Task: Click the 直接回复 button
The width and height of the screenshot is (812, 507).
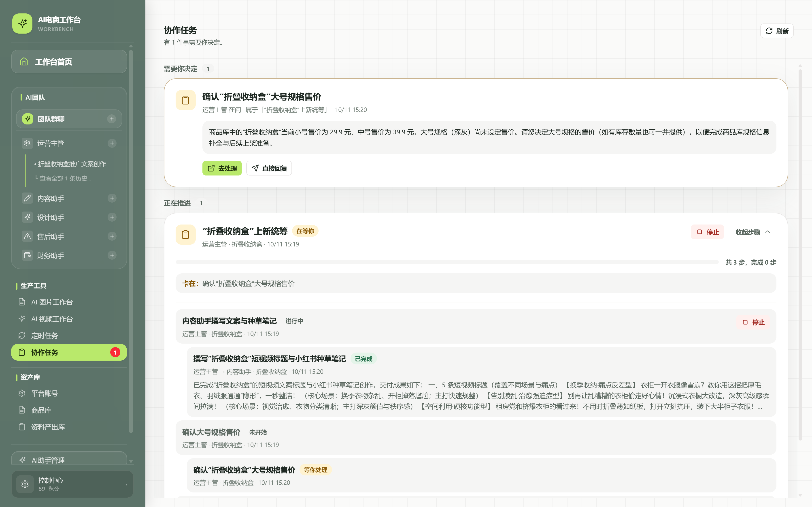Action: 269,168
